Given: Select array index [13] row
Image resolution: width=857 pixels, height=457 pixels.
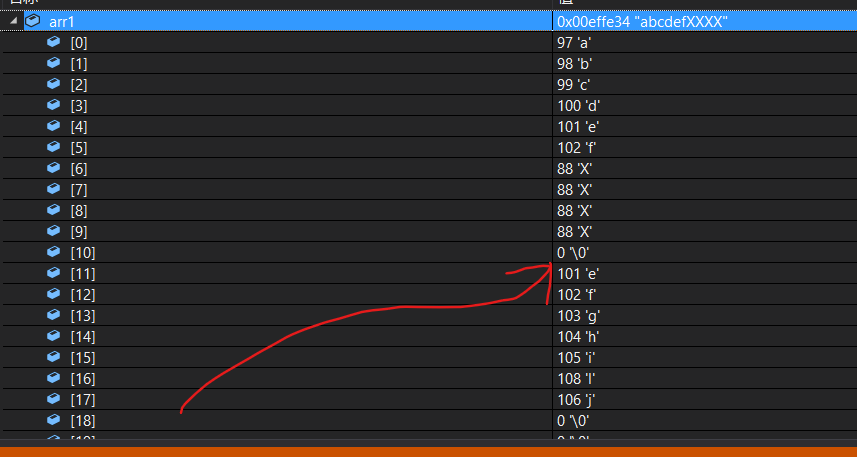Looking at the screenshot, I should pos(428,315).
